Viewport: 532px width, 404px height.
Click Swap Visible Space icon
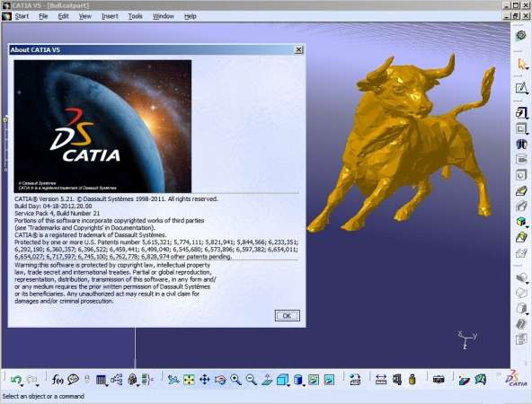[329, 380]
